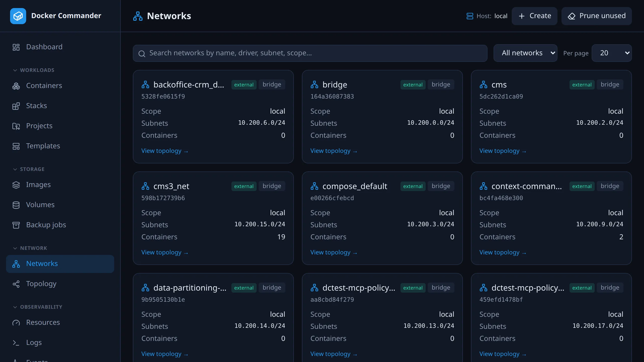Click the Volumes database icon
This screenshot has width=644, height=362.
[x=16, y=205]
